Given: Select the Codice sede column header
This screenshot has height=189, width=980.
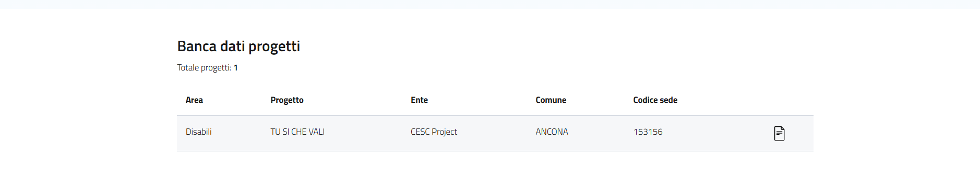Looking at the screenshot, I should click(x=655, y=100).
